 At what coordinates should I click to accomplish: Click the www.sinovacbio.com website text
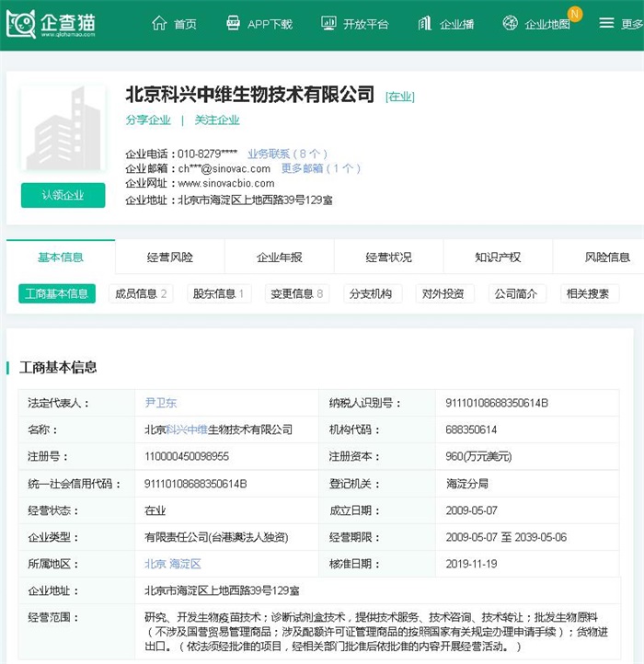226,183
